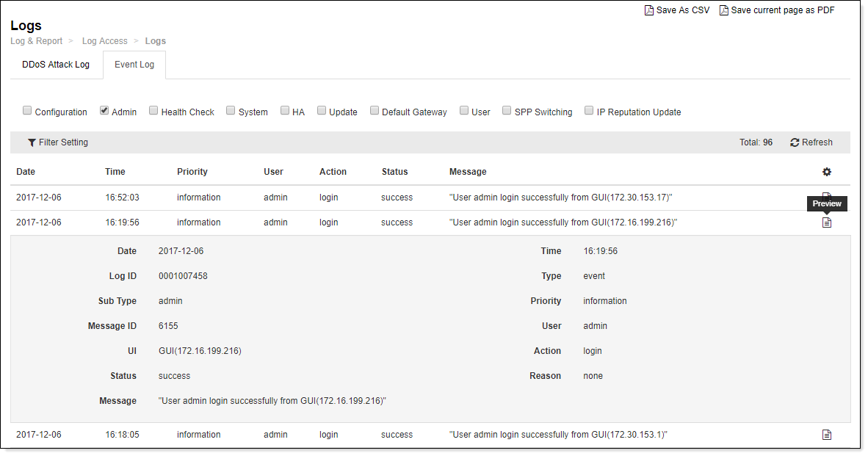Open the Filter Setting funnel icon
868x456 pixels.
(32, 142)
